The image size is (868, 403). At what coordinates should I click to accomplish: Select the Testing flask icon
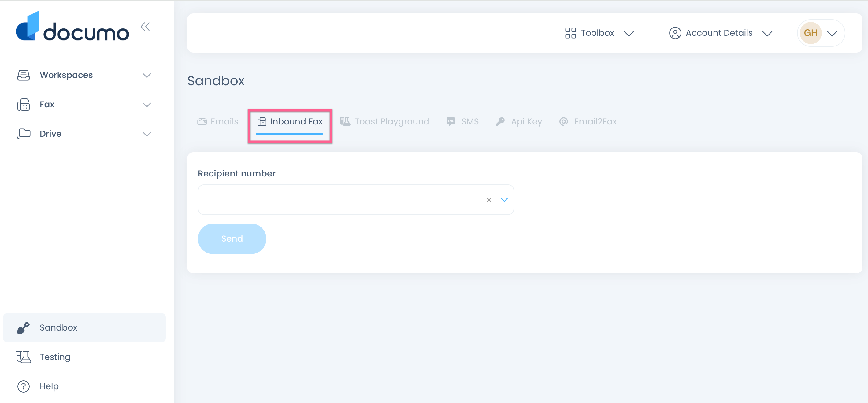coord(23,357)
